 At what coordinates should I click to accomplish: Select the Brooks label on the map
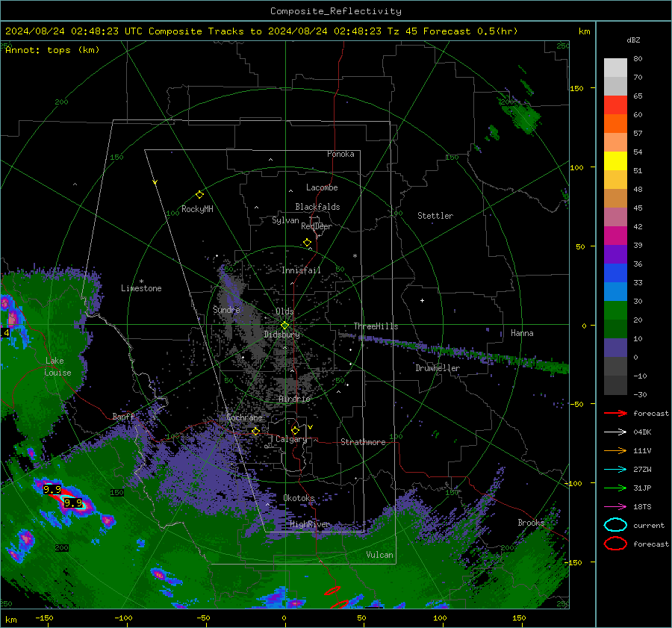pos(531,523)
